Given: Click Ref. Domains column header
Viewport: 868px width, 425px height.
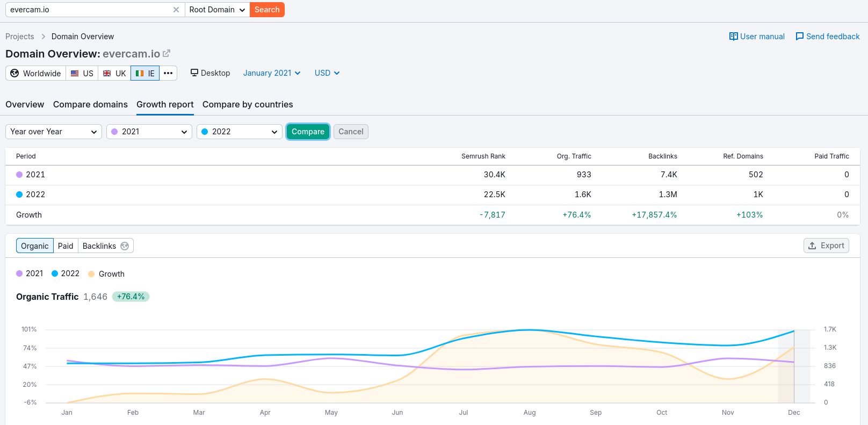Looking at the screenshot, I should [743, 156].
